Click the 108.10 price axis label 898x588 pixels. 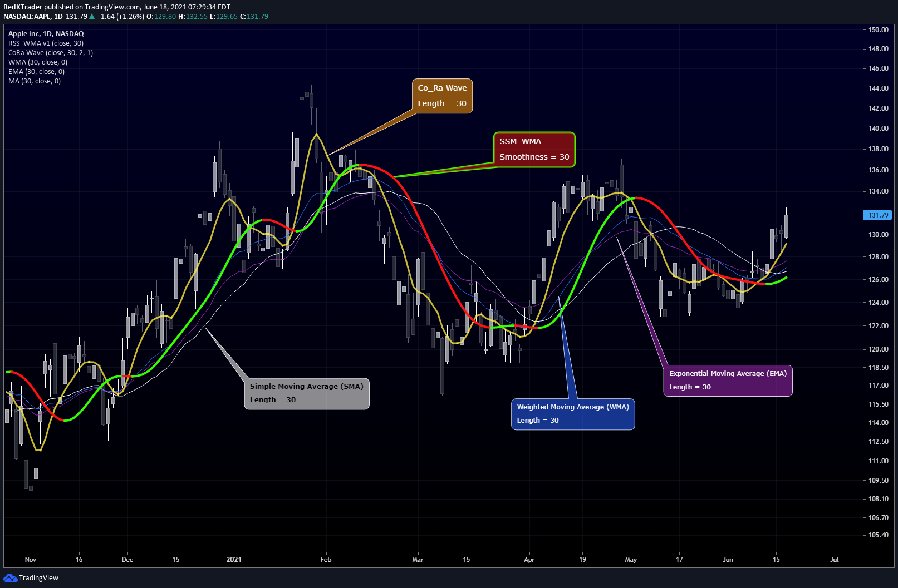[879, 499]
